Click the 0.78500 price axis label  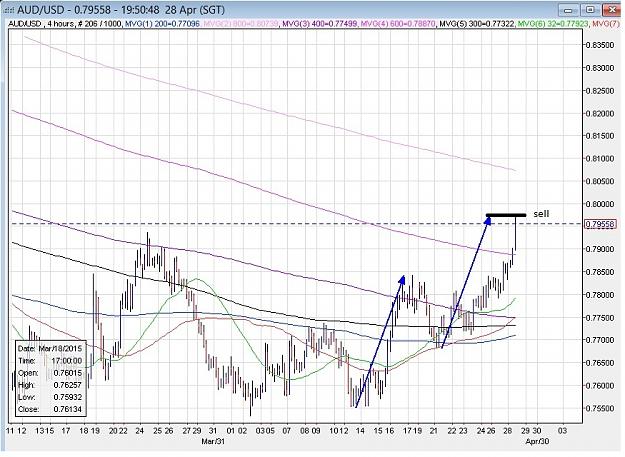pos(600,272)
